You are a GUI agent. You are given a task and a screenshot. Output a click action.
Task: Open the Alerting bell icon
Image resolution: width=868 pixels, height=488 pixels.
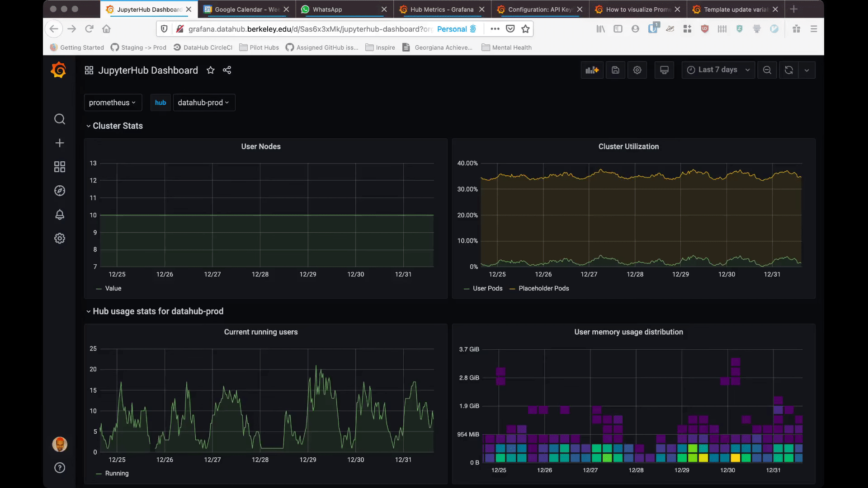click(60, 215)
